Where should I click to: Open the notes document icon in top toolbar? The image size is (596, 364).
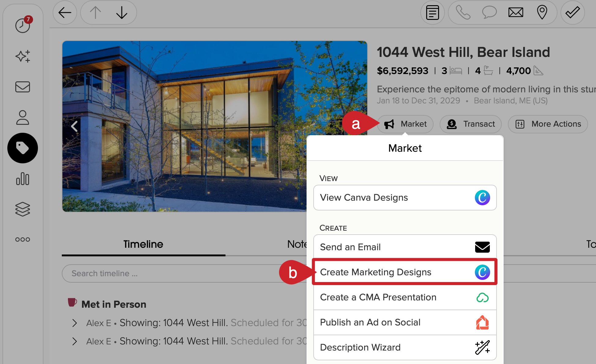(x=432, y=13)
